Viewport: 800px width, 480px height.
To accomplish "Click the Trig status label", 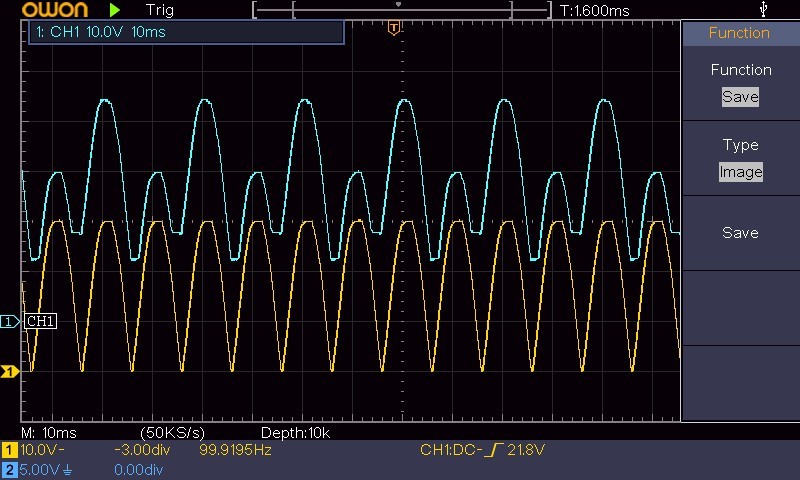I will [160, 10].
